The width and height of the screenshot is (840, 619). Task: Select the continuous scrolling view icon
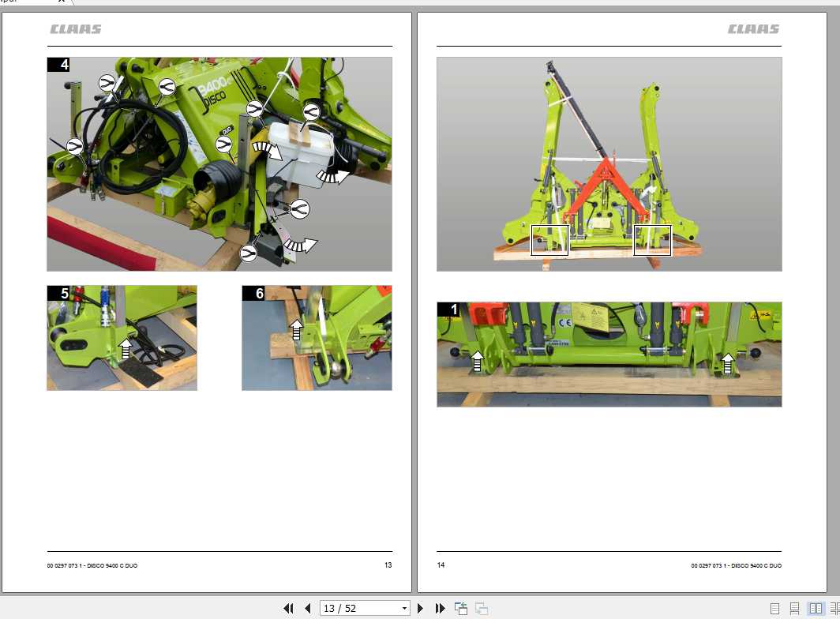click(x=794, y=608)
